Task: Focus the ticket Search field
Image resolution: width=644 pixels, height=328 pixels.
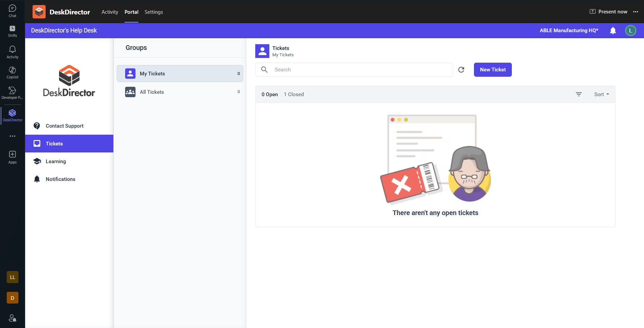Action: [x=354, y=70]
